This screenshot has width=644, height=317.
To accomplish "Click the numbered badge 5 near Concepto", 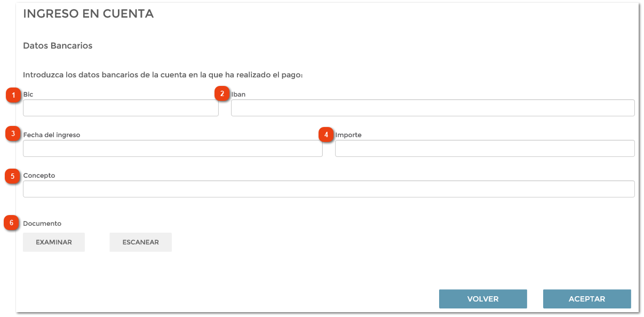I will pos(13,176).
